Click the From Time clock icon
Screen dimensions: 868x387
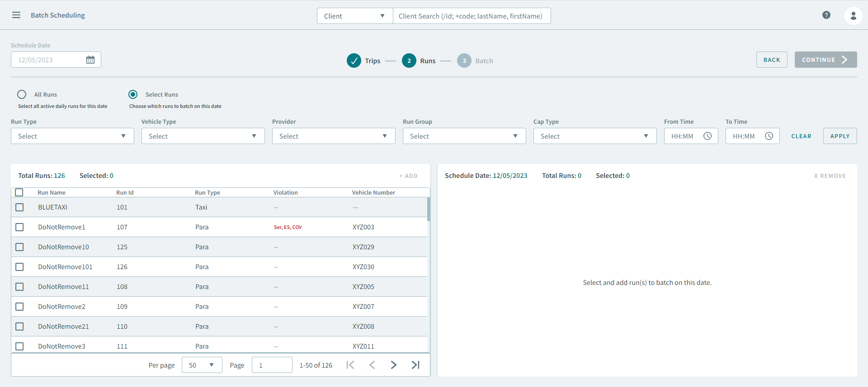pos(708,136)
